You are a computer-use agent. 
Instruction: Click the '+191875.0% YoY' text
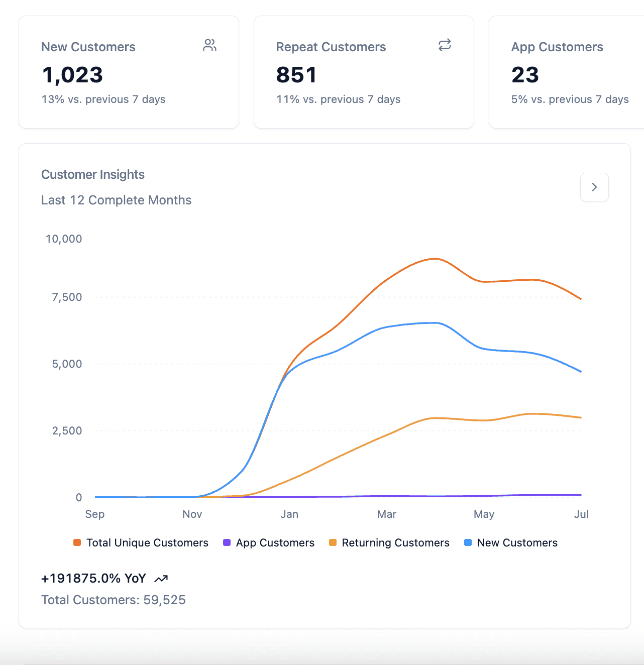(x=93, y=579)
